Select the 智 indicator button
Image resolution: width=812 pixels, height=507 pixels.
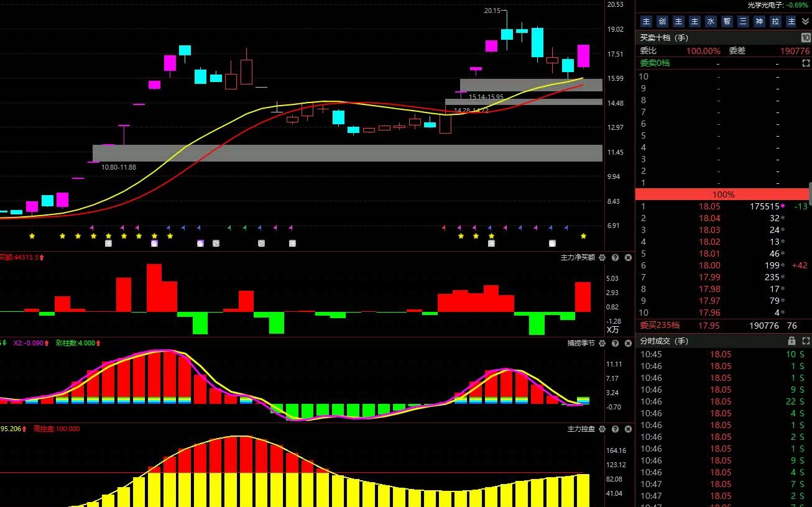[727, 21]
